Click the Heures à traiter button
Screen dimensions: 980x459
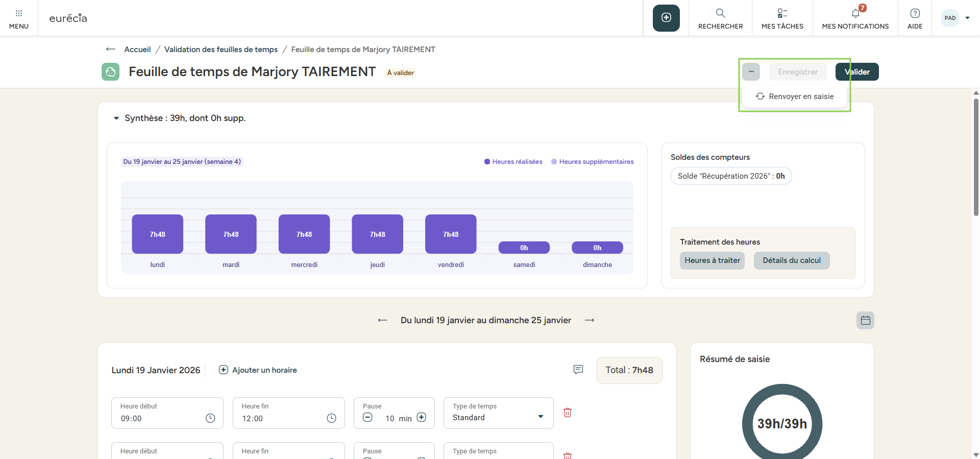[712, 260]
